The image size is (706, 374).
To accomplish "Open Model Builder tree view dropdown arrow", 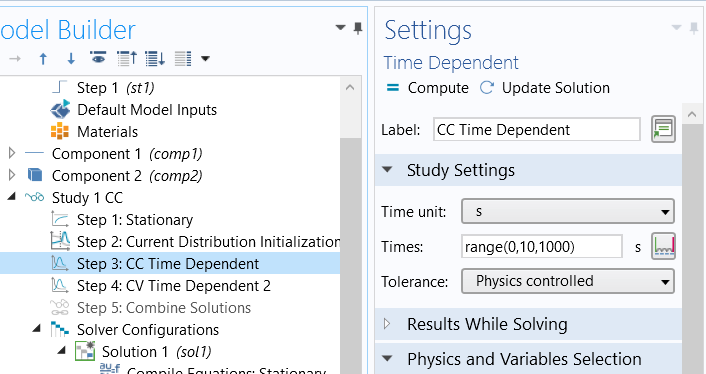I will pos(205,59).
